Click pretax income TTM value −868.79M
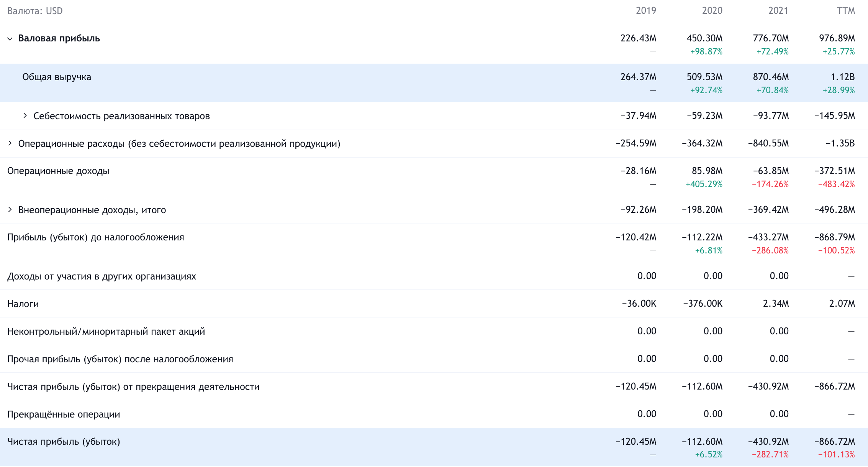Viewport: 868px width, 467px height. [x=835, y=237]
